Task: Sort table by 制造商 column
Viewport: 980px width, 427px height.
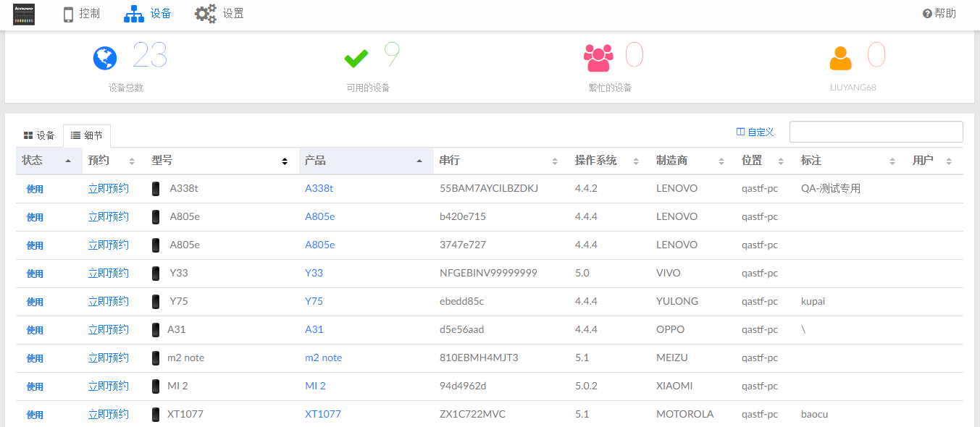Action: click(690, 161)
